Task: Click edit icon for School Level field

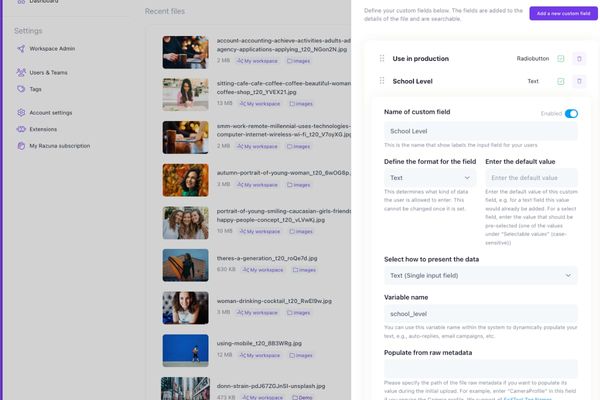Action: tap(561, 81)
